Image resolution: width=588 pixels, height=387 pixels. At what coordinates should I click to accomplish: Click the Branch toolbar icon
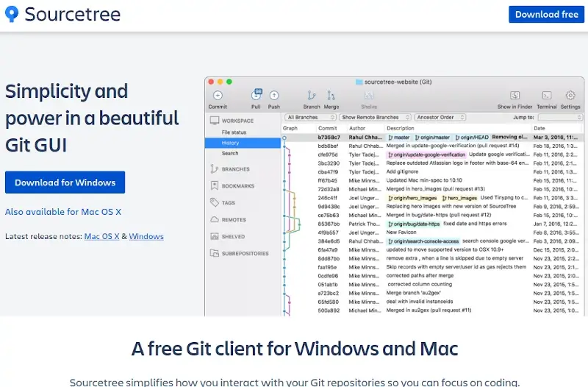(311, 96)
